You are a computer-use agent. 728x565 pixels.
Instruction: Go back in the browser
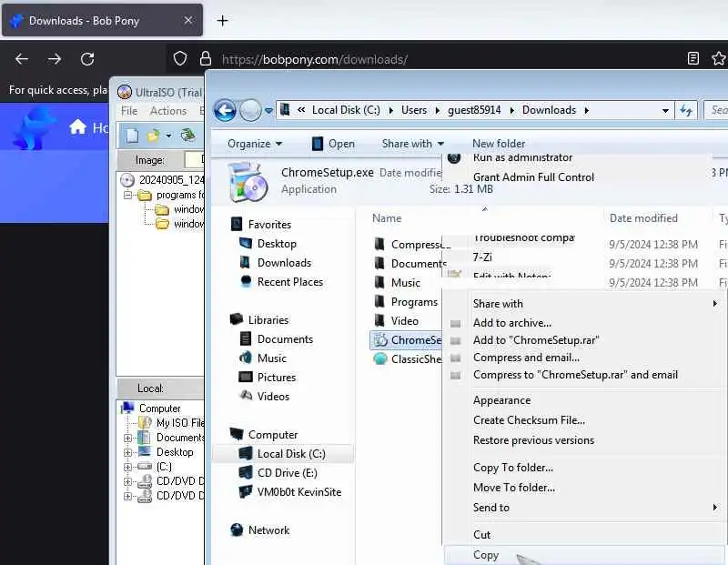(x=21, y=59)
